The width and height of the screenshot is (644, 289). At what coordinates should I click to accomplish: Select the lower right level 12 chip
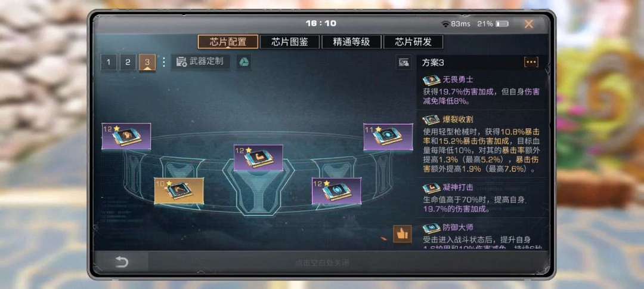[336, 190]
